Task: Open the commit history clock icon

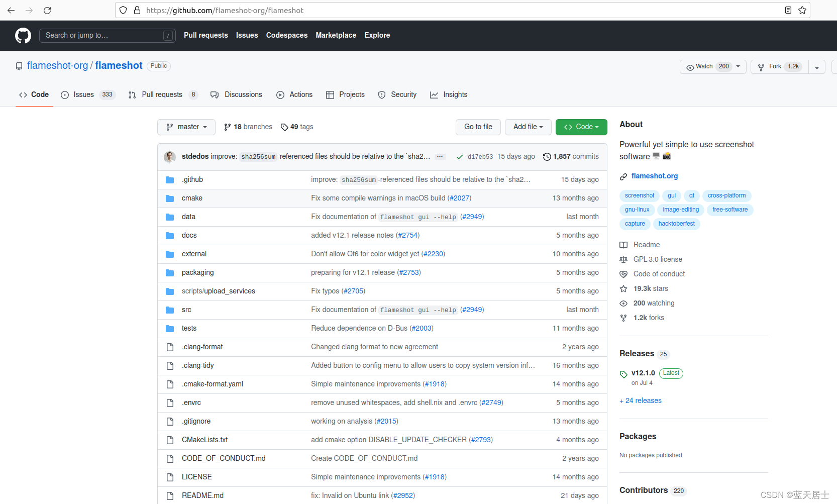Action: pos(547,157)
